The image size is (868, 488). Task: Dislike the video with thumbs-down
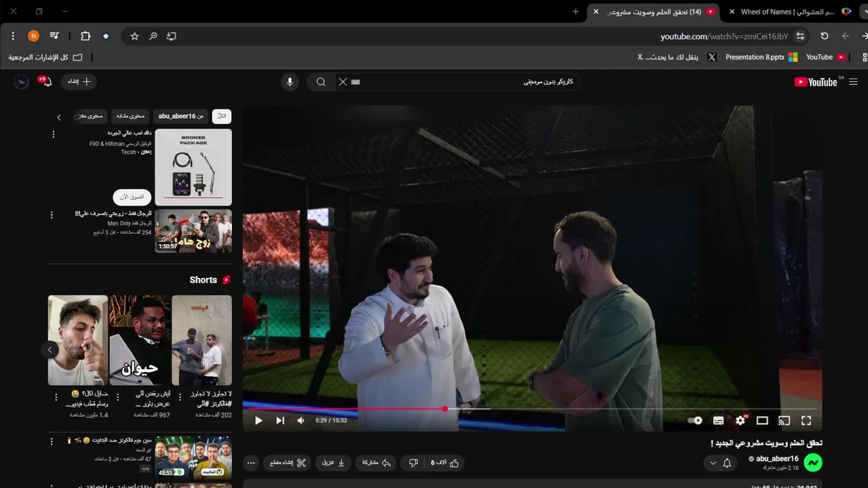(x=414, y=463)
